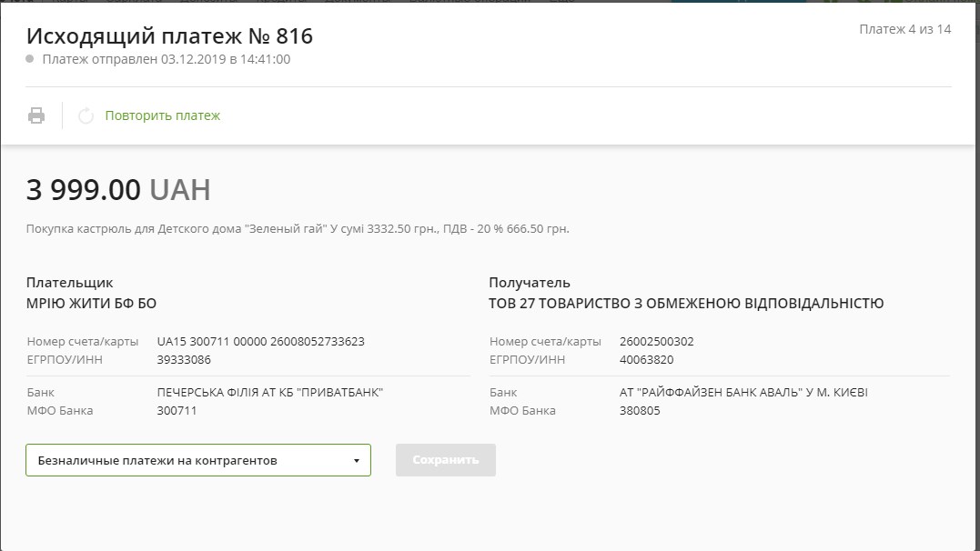This screenshot has height=551, width=980.
Task: Click the printer icon to print payment
Action: [x=35, y=115]
